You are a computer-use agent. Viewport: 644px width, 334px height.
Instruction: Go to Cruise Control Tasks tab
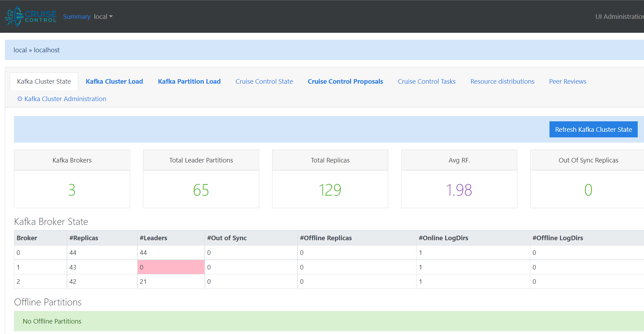pyautogui.click(x=427, y=81)
